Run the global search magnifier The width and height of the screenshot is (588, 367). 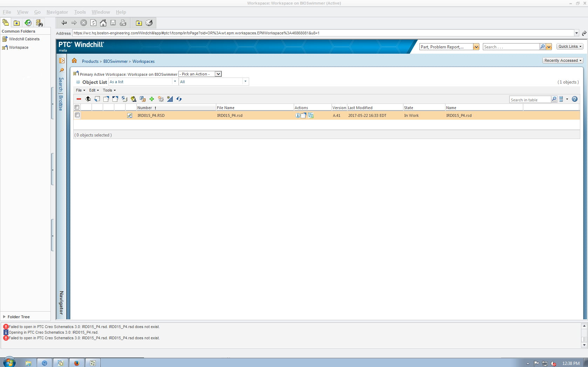point(542,47)
